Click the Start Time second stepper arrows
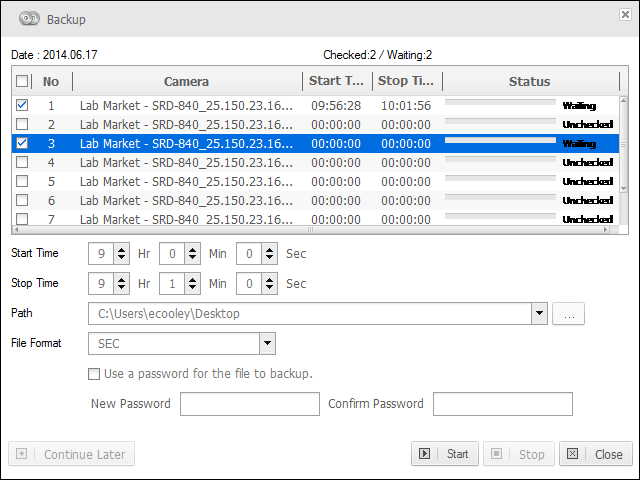The width and height of the screenshot is (640, 480). coord(269,253)
